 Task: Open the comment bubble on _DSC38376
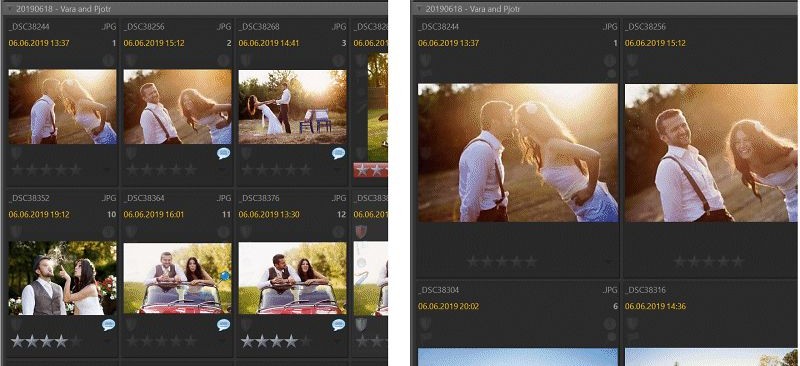point(338,325)
